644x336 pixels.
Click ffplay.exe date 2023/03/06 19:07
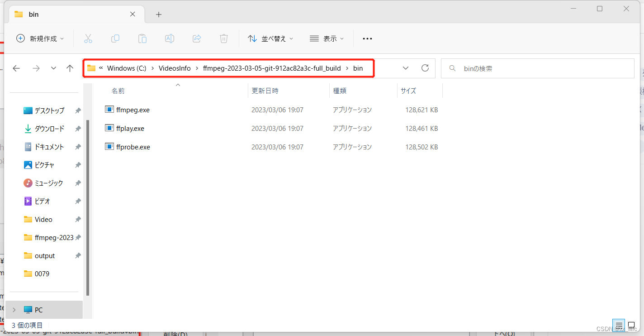(x=277, y=128)
